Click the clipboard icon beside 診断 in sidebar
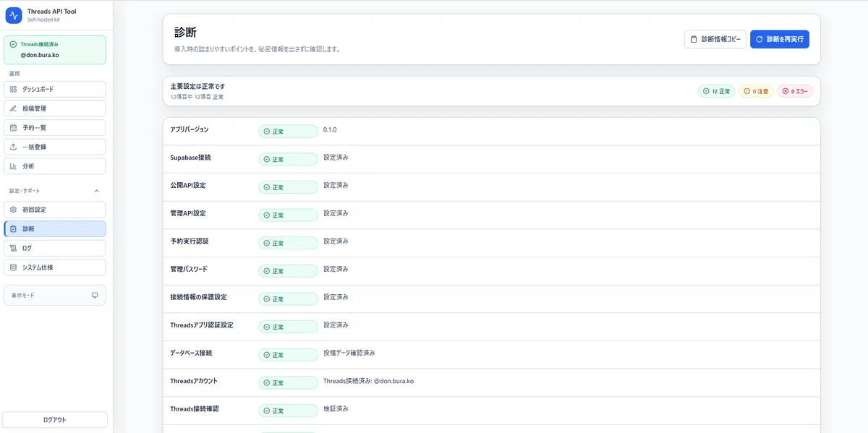Viewport: 868px width, 433px height. [x=13, y=228]
